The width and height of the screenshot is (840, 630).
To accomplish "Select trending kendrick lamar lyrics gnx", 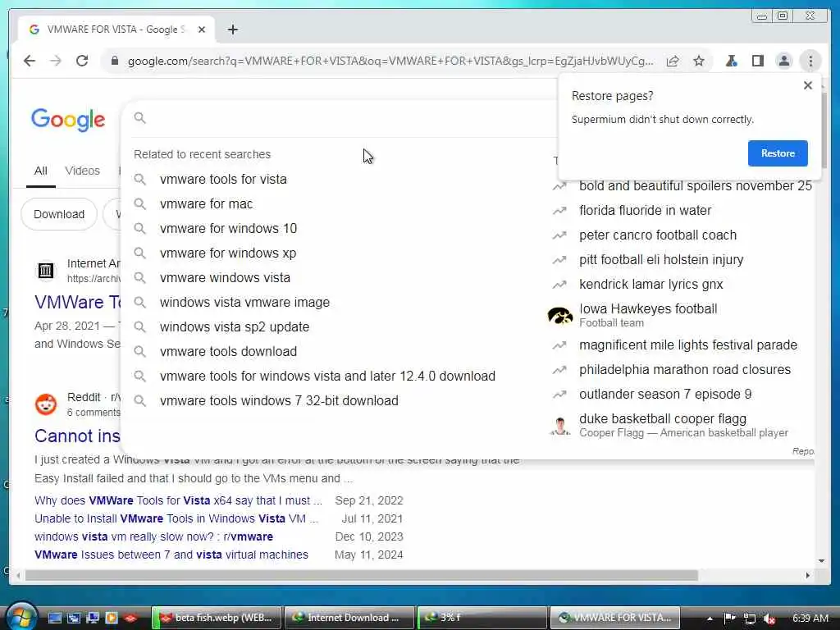I will (x=651, y=285).
